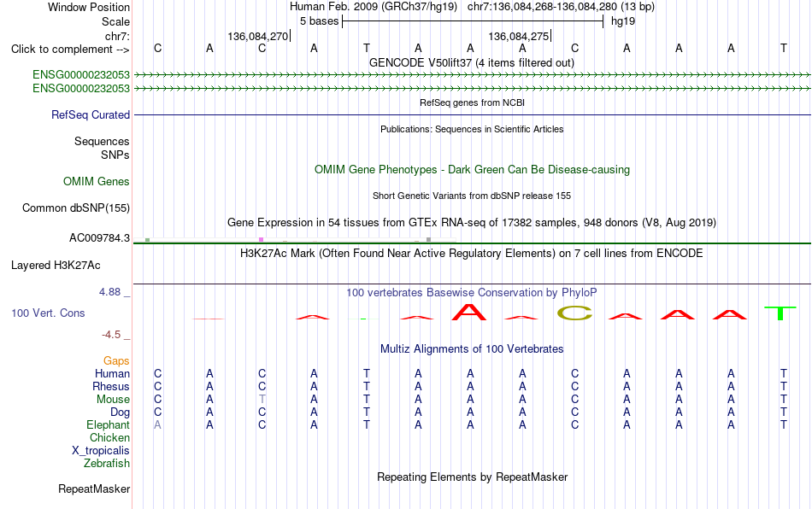Click the 4.88 PhyloP upper scale value
The image size is (812, 509).
[109, 292]
